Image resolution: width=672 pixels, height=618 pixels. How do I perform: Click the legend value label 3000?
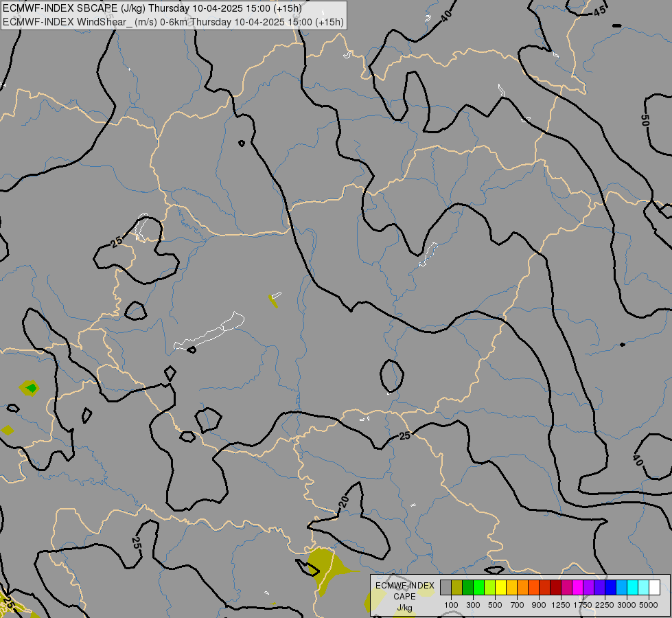point(627,605)
